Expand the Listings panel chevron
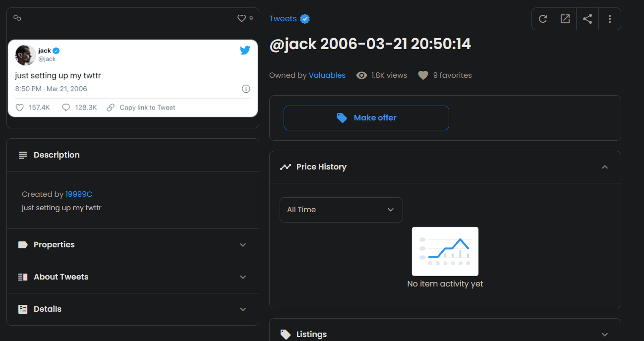This screenshot has height=341, width=644. (605, 335)
